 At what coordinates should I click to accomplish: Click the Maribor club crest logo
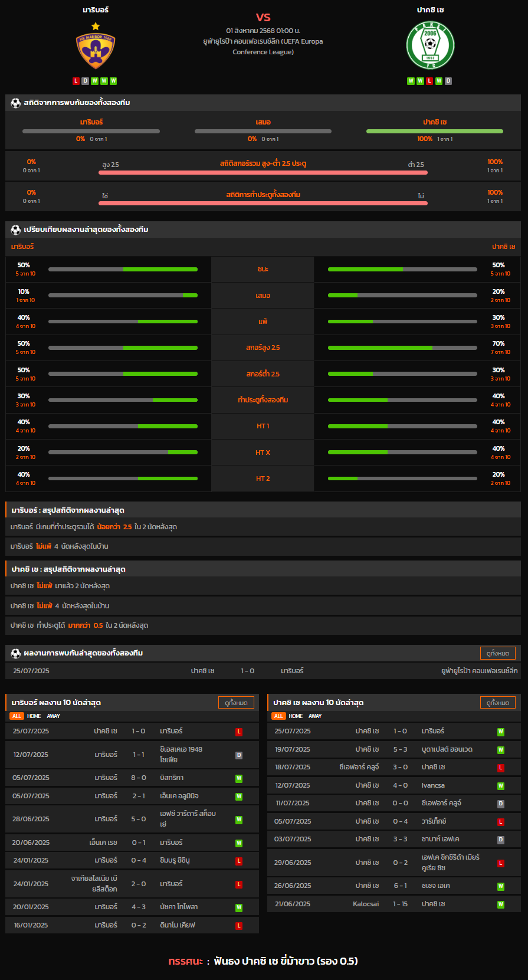96,51
